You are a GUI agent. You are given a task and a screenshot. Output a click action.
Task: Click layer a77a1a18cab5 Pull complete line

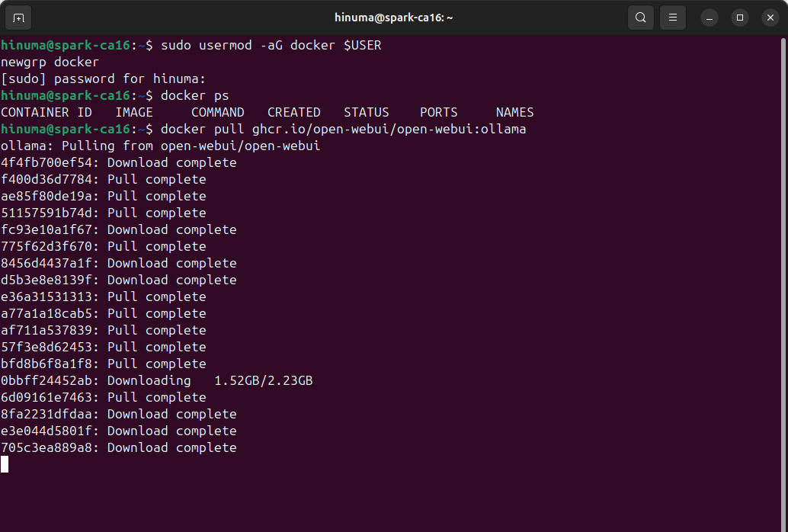103,313
